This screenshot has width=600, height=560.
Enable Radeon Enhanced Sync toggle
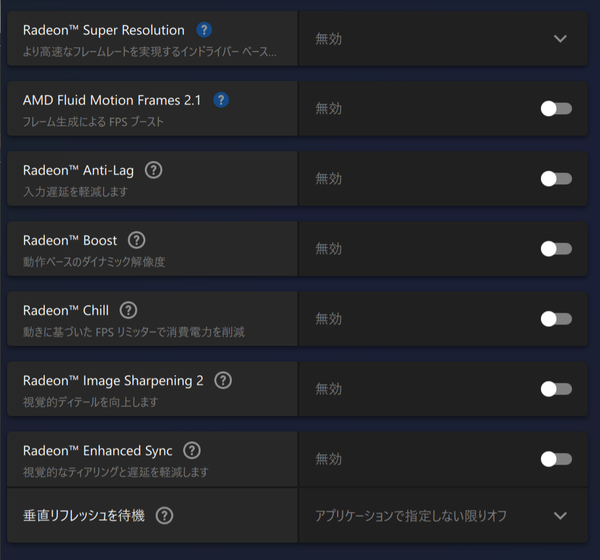[556, 459]
